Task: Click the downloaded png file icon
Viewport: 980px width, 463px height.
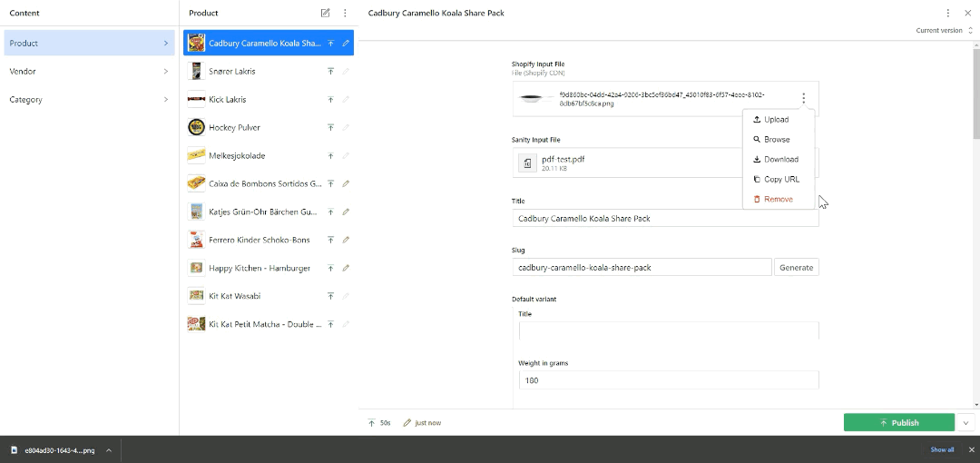Action: point(15,450)
